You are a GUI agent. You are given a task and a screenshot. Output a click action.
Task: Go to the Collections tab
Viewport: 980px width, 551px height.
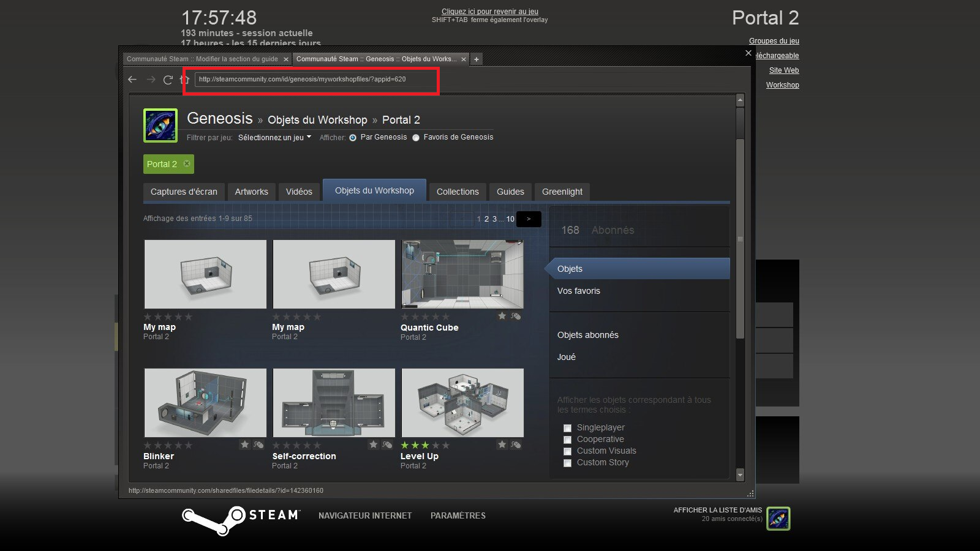click(x=458, y=192)
